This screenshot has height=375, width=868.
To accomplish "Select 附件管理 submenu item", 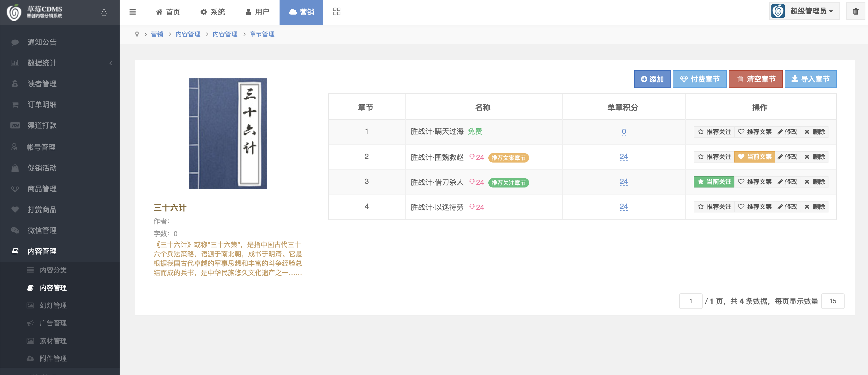I will pyautogui.click(x=60, y=359).
